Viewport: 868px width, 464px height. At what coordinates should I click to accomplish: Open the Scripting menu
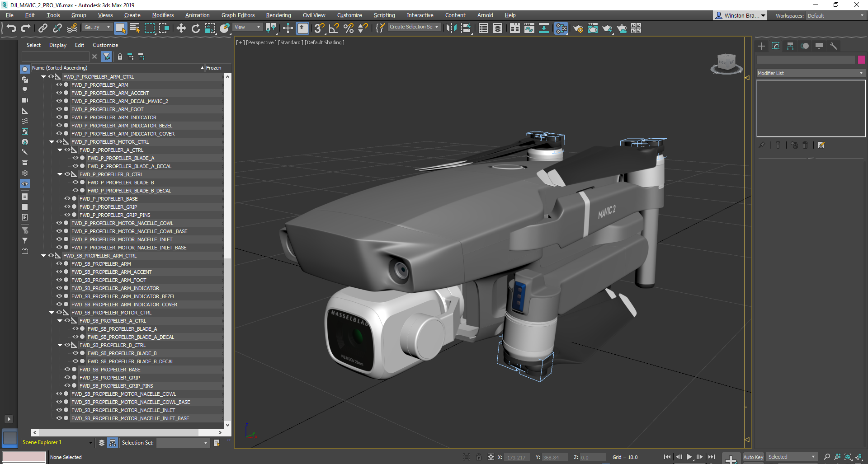pyautogui.click(x=384, y=15)
